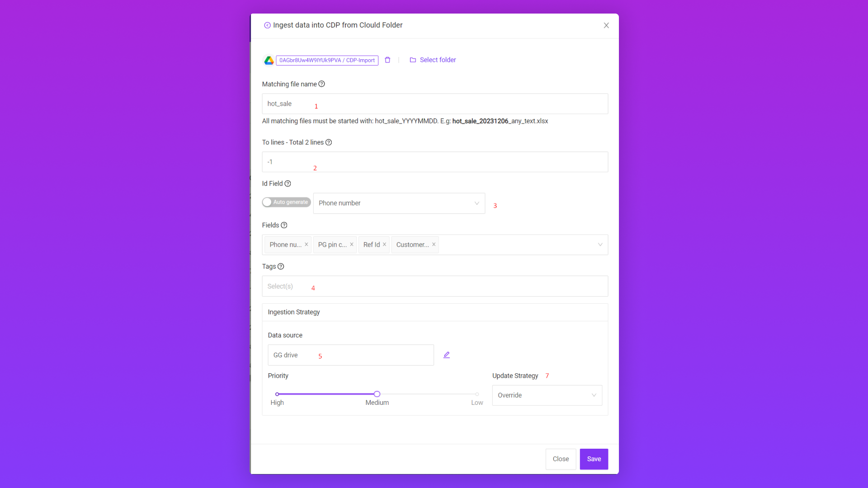The width and height of the screenshot is (868, 488).
Task: Toggle the Auto generate switch
Action: click(286, 202)
